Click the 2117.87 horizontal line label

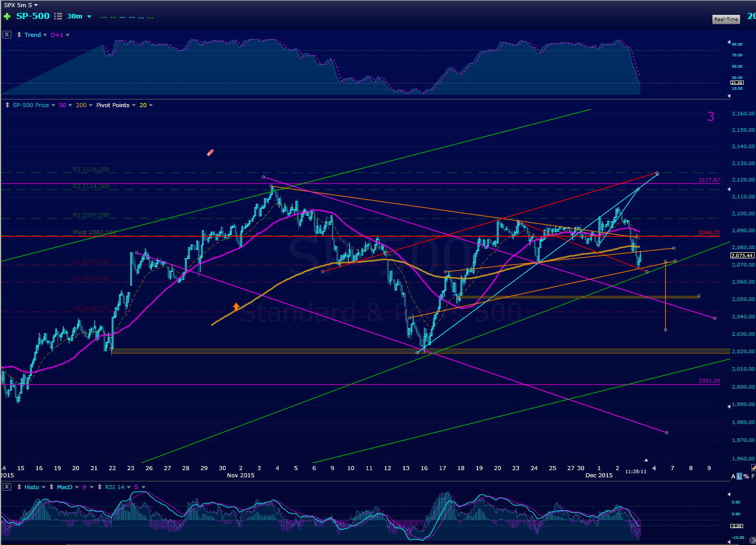click(709, 180)
